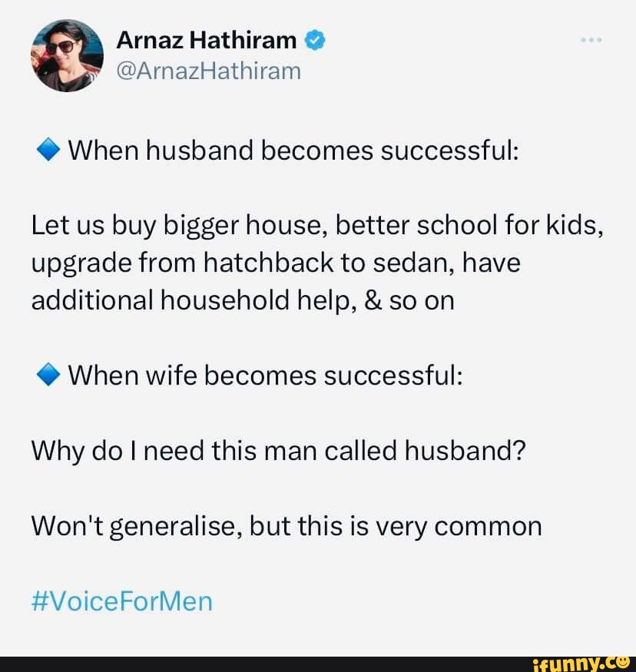Click the "additional household help" line

click(x=243, y=300)
